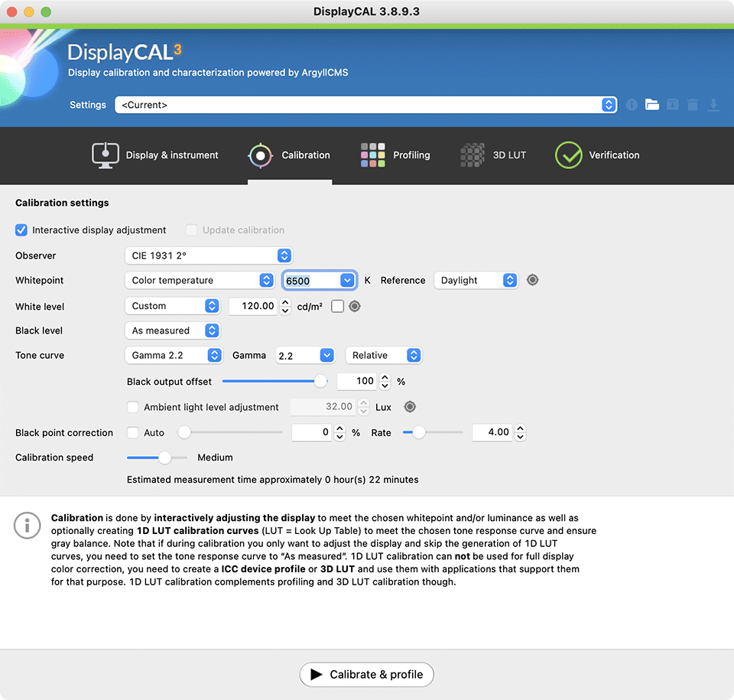Go to the Verification tab
The image size is (734, 700).
point(597,155)
